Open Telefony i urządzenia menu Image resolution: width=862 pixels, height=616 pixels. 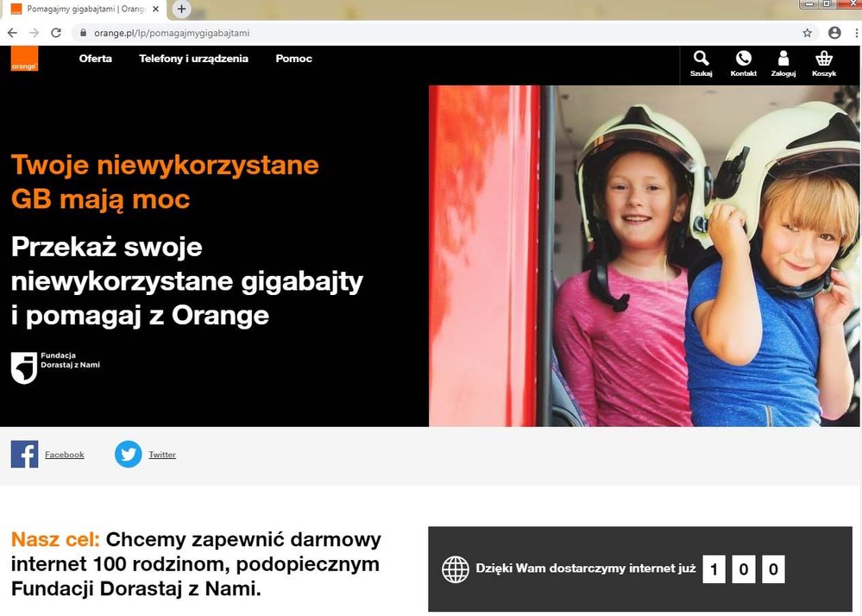(193, 59)
